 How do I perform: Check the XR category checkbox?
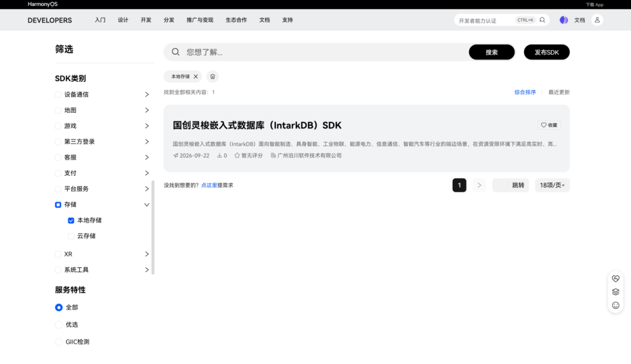point(58,254)
